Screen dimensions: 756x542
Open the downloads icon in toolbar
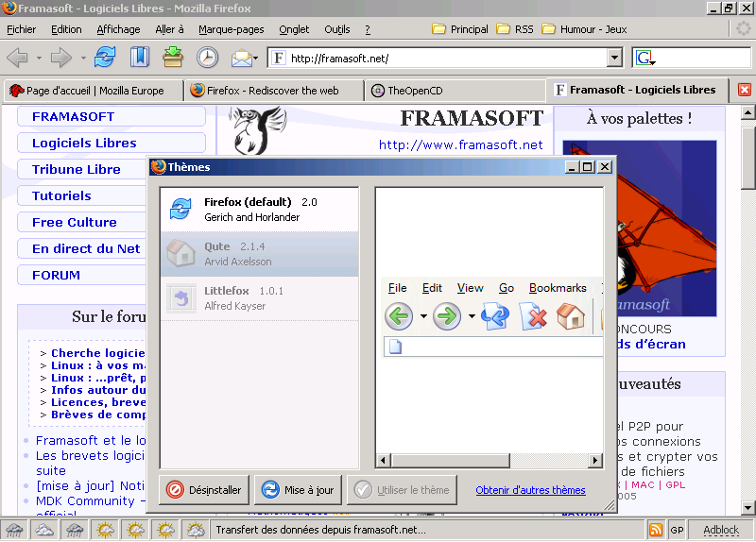click(173, 58)
